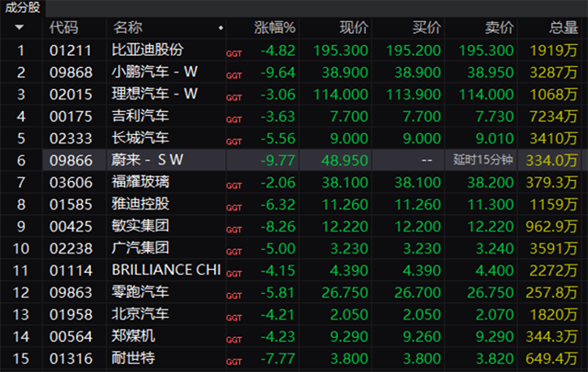Select stock name 敏实集团
The image size is (588, 372).
[141, 226]
